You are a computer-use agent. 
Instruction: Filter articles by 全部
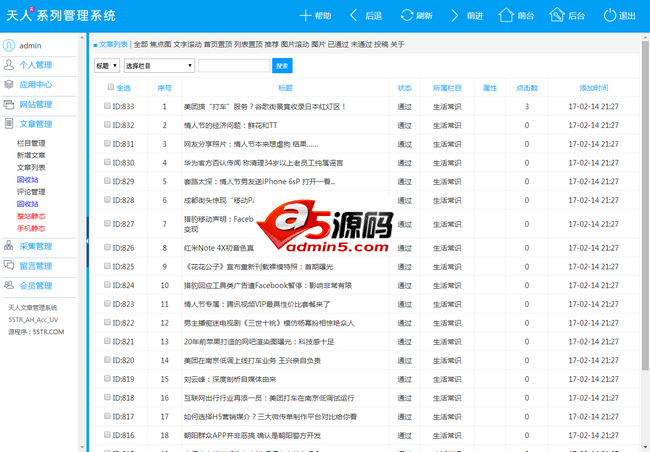(x=141, y=44)
